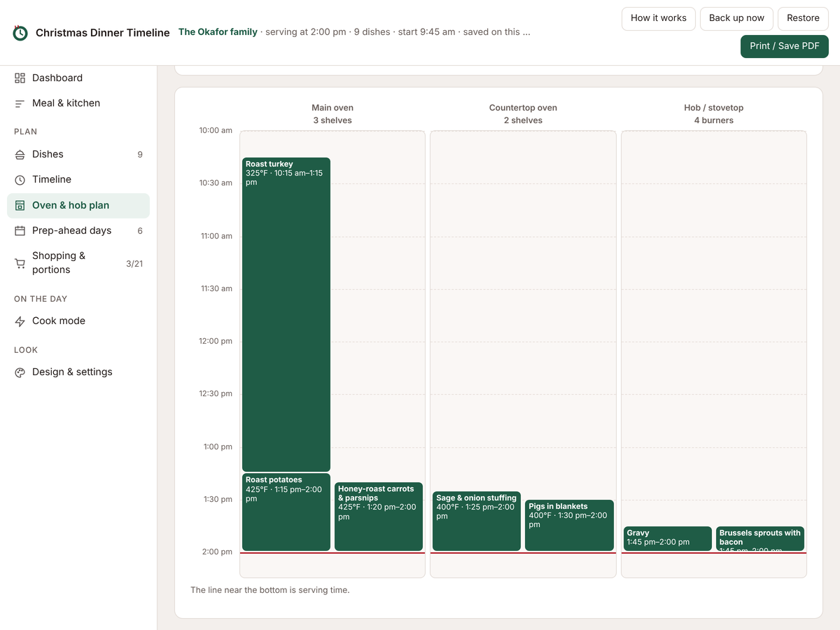Click the Dashboard grid icon
This screenshot has width=840, height=630.
(20, 78)
